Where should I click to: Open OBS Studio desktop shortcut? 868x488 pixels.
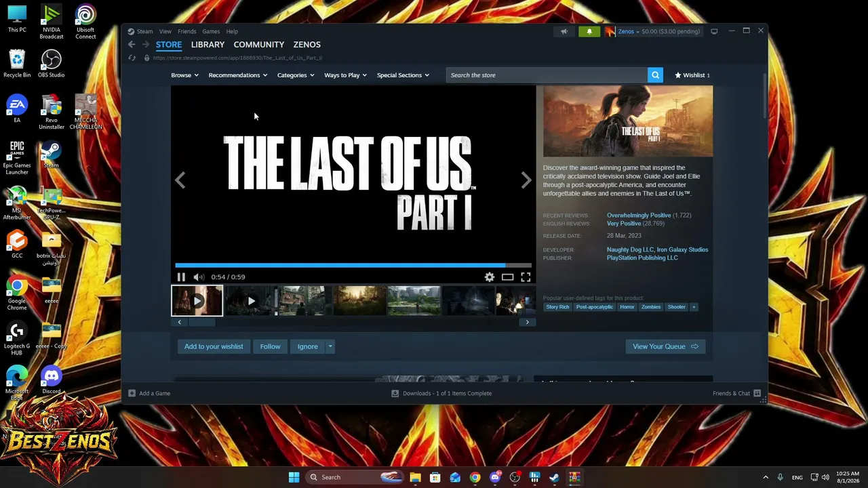click(51, 64)
